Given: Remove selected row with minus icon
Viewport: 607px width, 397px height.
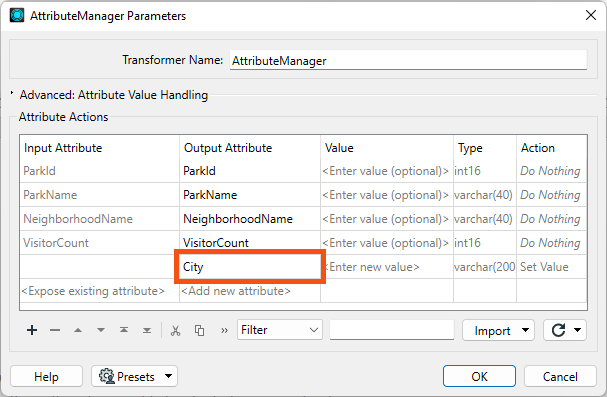Looking at the screenshot, I should coord(55,330).
